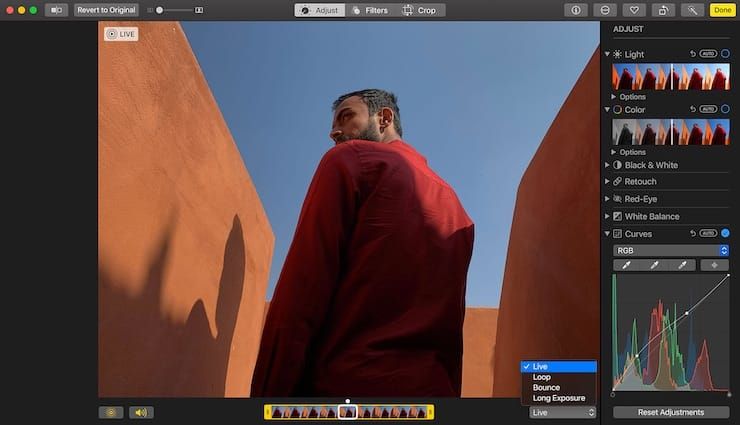The width and height of the screenshot is (740, 425).
Task: Expand the Black & White section
Action: coord(607,165)
